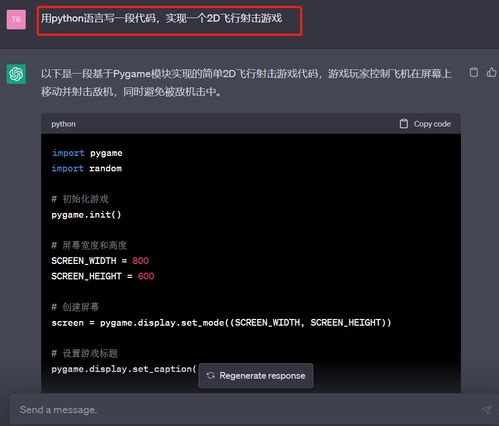Copy the response with the clipboard icon
The image size is (499, 426).
click(x=474, y=72)
